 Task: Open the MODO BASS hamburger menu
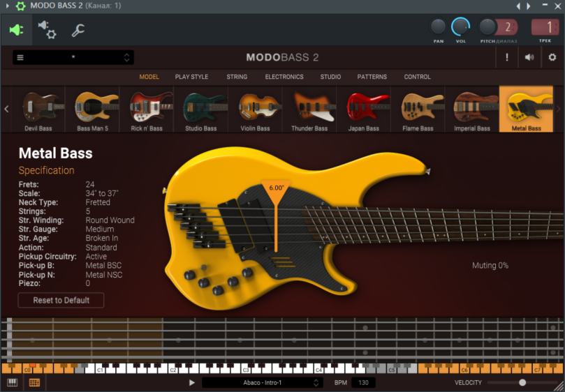tap(20, 58)
